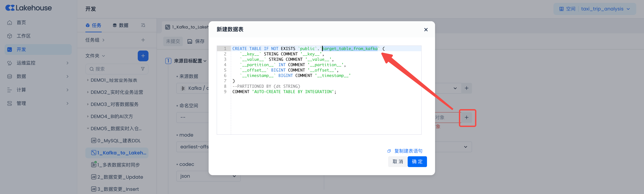
Task: Open the 0_MySQL_建表DDL file
Action: pyautogui.click(x=119, y=141)
